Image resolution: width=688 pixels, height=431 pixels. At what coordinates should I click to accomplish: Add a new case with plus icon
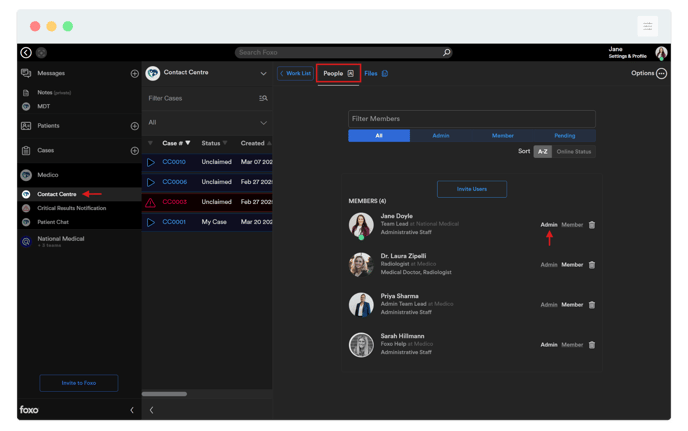click(x=135, y=151)
